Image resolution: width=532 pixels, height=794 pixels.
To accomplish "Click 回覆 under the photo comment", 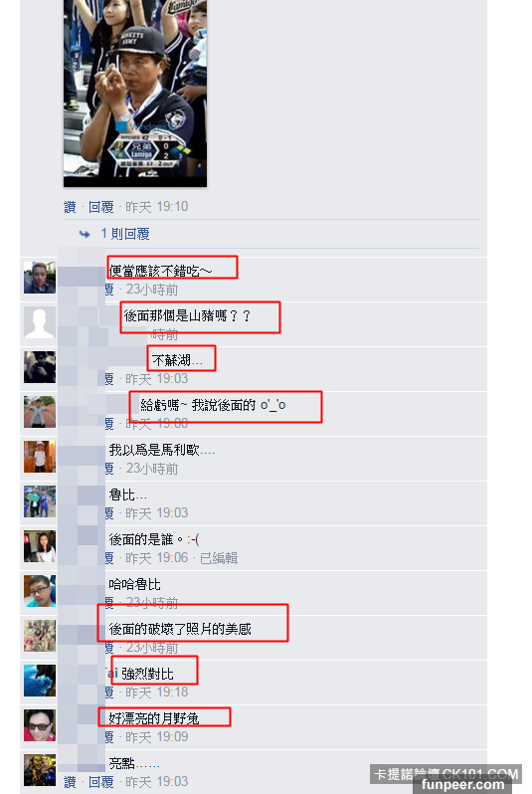I will (x=100, y=207).
